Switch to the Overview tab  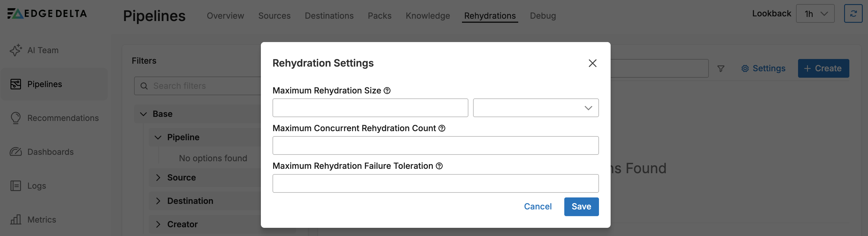pyautogui.click(x=225, y=15)
